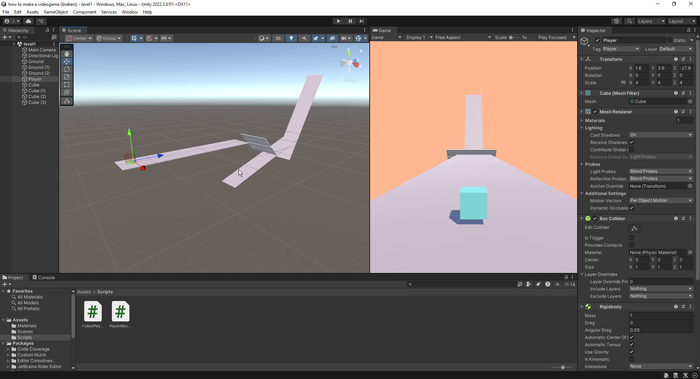Toggle Mesh Renderer enabled checkbox
700x379 pixels.
(x=595, y=112)
